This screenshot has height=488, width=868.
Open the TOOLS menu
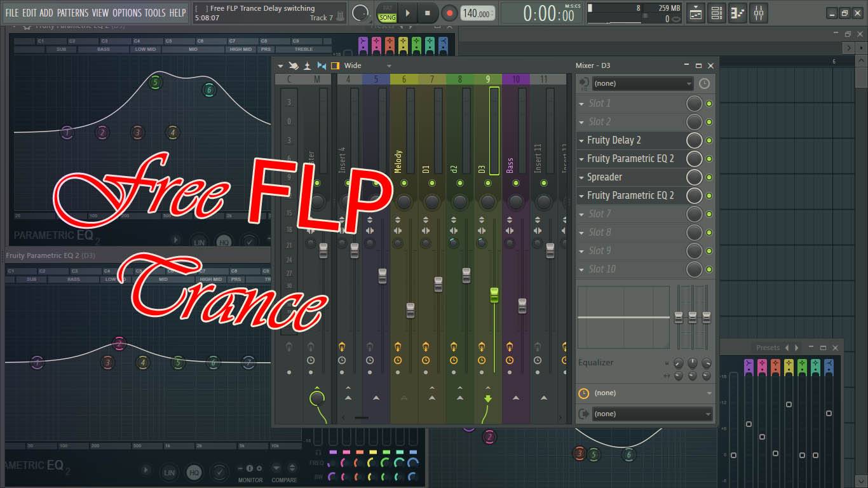coord(155,13)
